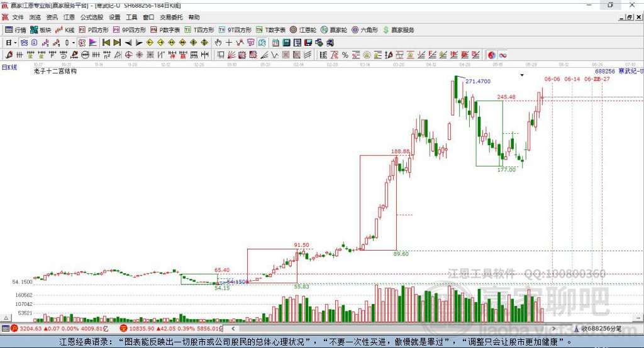Open the T四方形 time square tool
This screenshot has width=644, height=348.
pos(199,30)
